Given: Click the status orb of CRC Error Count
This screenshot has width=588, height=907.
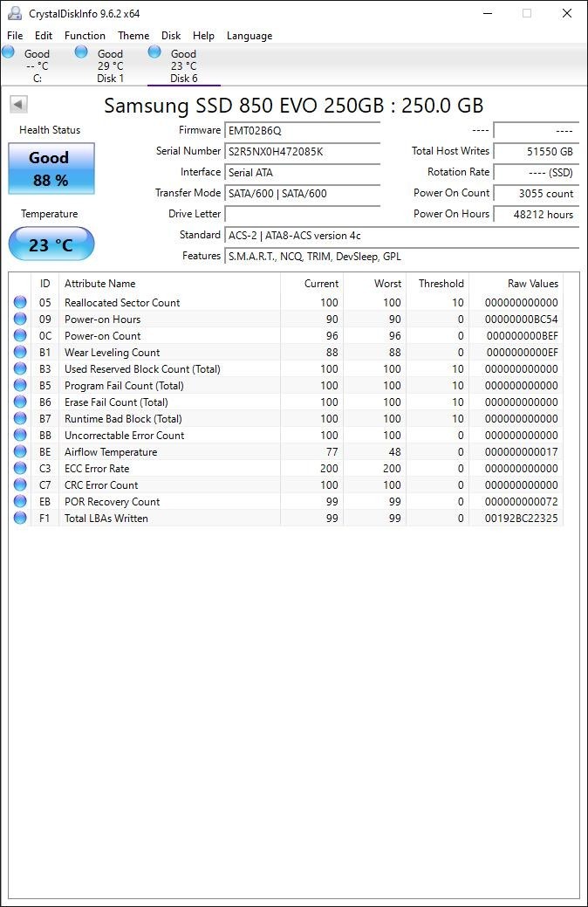Looking at the screenshot, I should coord(20,484).
